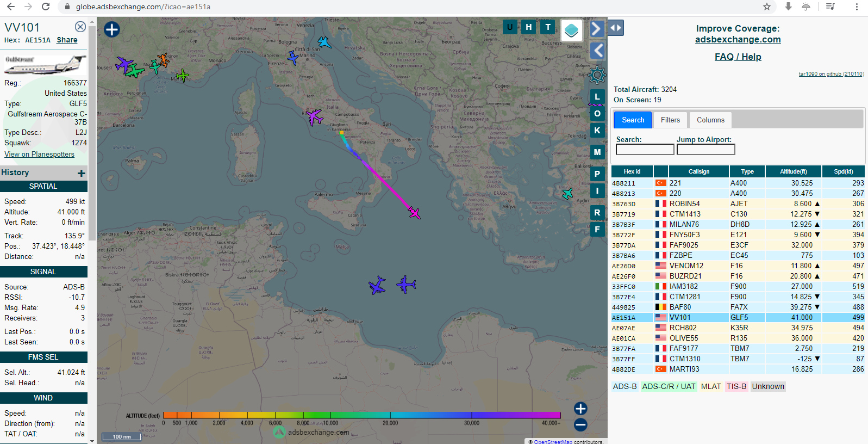Click the F map option button
The height and width of the screenshot is (444, 868).
point(597,230)
